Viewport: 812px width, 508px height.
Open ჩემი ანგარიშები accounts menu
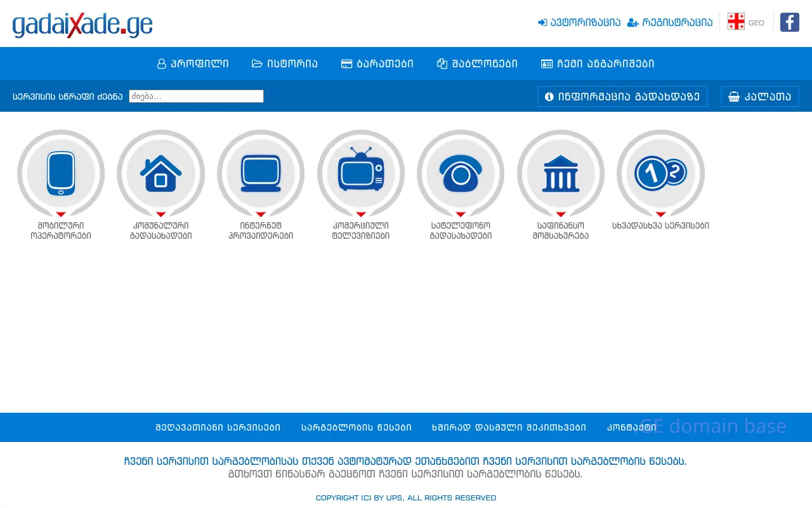pyautogui.click(x=598, y=63)
